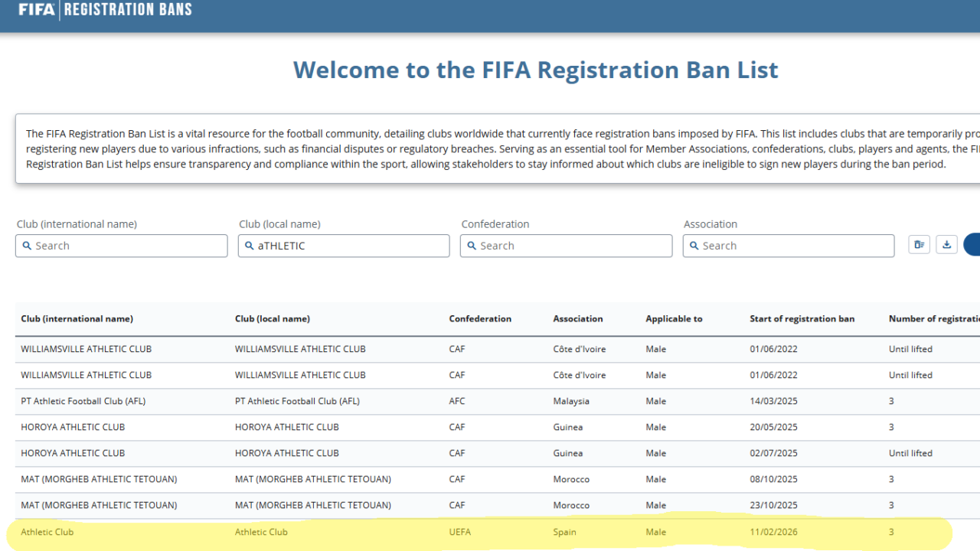Sort by Start of registration ban header

click(x=802, y=318)
